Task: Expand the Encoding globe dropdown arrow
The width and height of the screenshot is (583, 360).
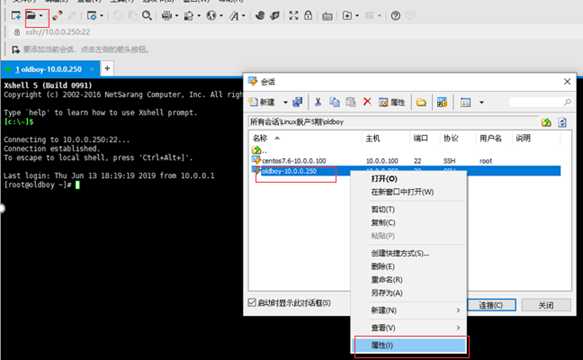Action: click(221, 16)
